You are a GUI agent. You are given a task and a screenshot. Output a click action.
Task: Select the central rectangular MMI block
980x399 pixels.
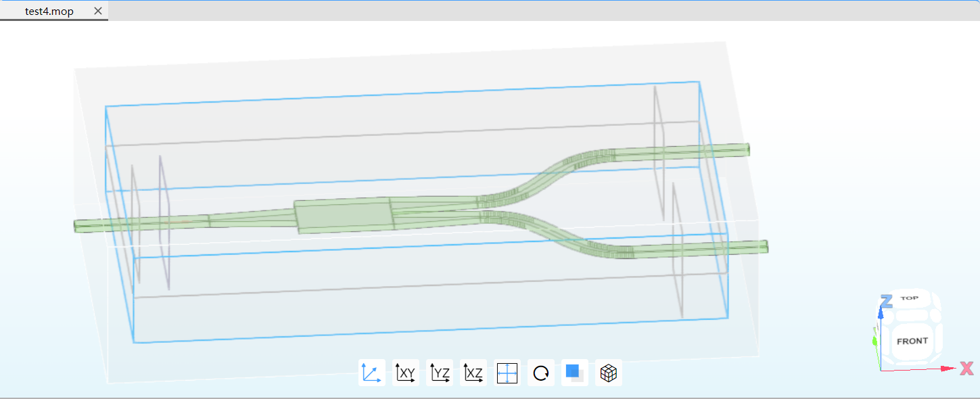pos(344,216)
